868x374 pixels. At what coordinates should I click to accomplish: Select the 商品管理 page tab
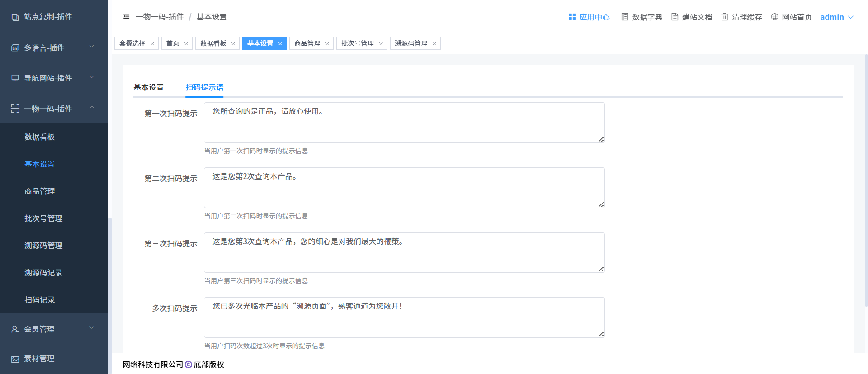pyautogui.click(x=307, y=43)
